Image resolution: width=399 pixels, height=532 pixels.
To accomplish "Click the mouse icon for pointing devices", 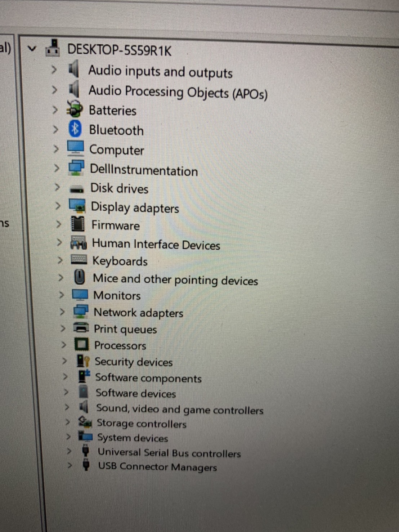I will tap(80, 277).
